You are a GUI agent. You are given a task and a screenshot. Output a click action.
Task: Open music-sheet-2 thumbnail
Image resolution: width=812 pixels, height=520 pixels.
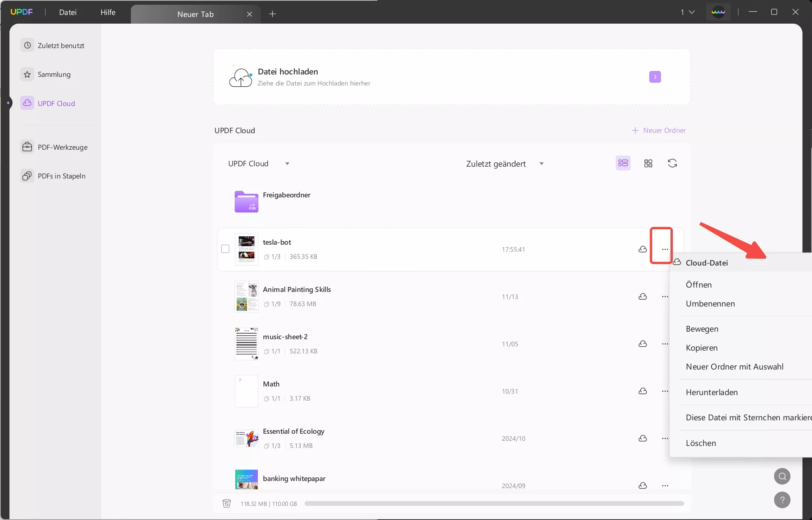coord(246,344)
